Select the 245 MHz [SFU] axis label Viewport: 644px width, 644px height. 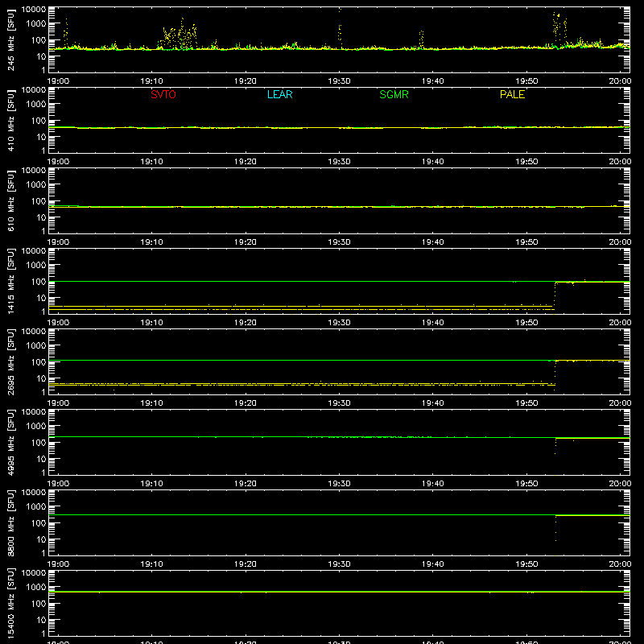click(11, 39)
